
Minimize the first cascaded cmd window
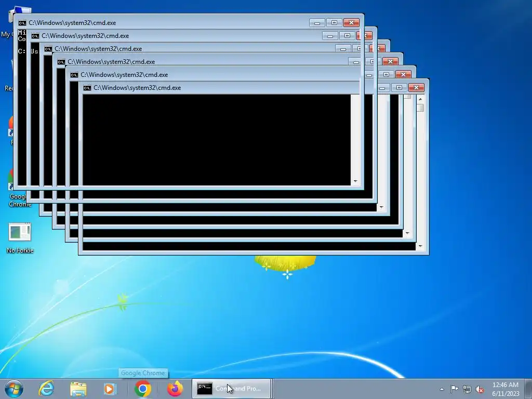(317, 23)
